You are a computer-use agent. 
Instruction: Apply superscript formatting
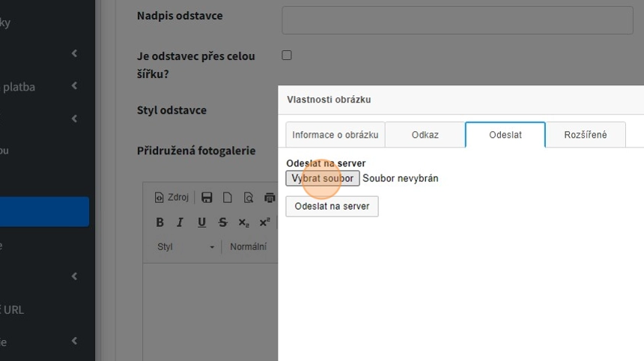click(264, 222)
